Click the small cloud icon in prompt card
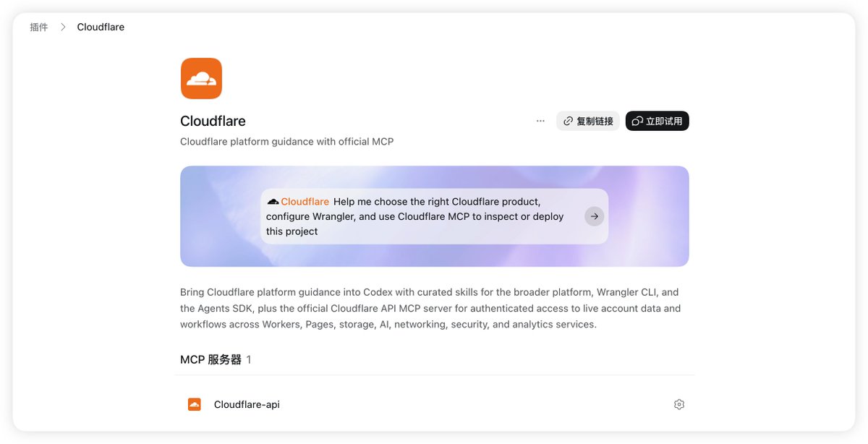Viewport: 868px width, 444px height. pos(273,202)
